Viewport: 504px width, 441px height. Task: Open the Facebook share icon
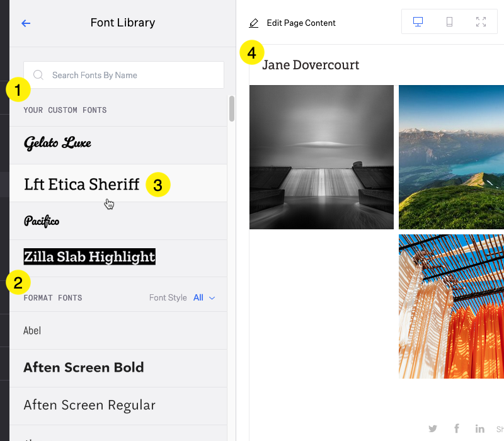click(456, 428)
